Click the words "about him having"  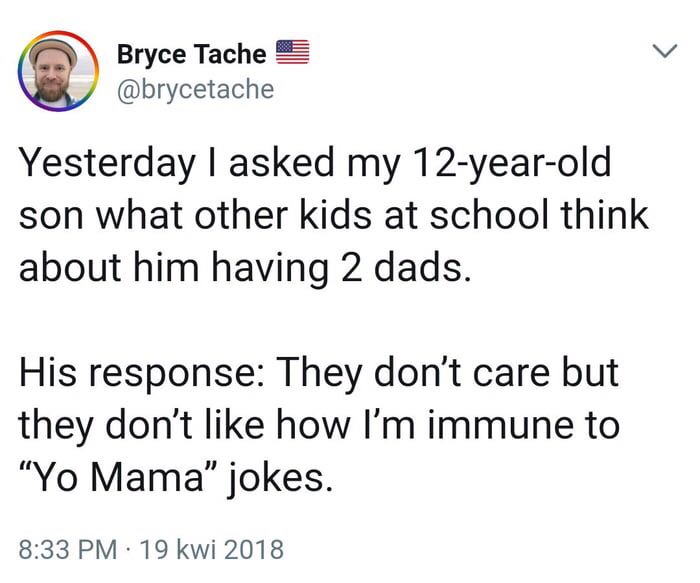pos(174,269)
